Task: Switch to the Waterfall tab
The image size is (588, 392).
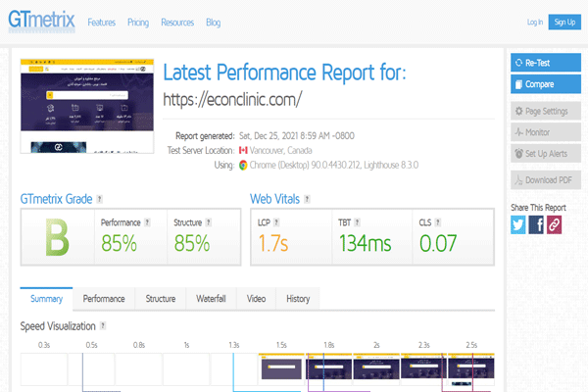Action: point(211,299)
